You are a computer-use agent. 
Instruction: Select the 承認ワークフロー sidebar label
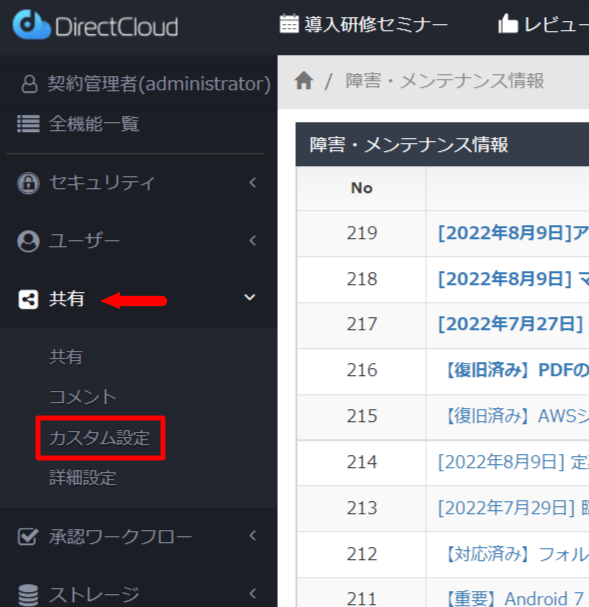(120, 537)
